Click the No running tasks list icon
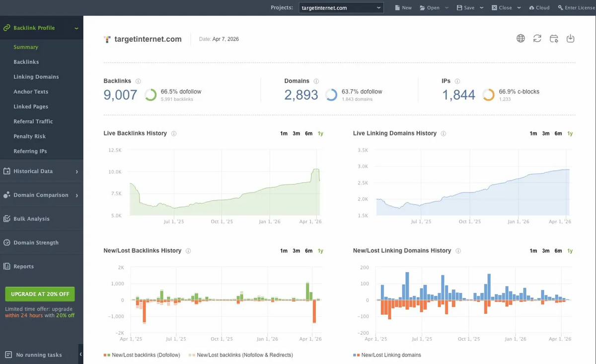The height and width of the screenshot is (364, 596). tap(8, 355)
